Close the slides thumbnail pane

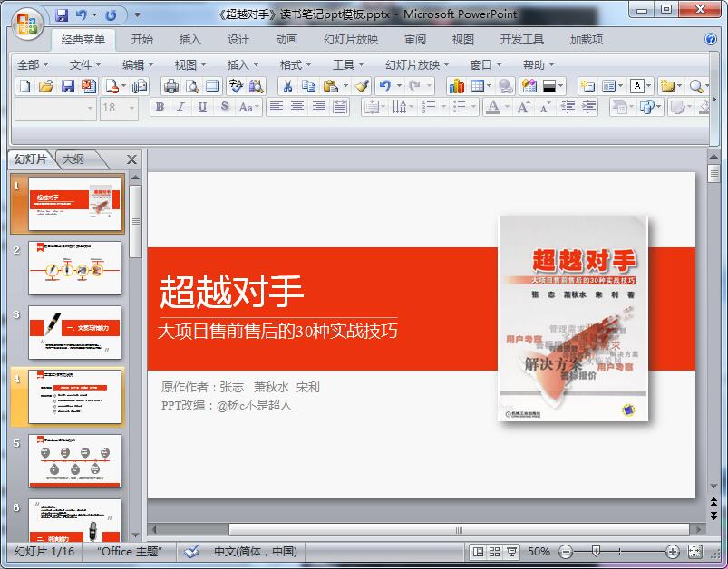tap(131, 159)
